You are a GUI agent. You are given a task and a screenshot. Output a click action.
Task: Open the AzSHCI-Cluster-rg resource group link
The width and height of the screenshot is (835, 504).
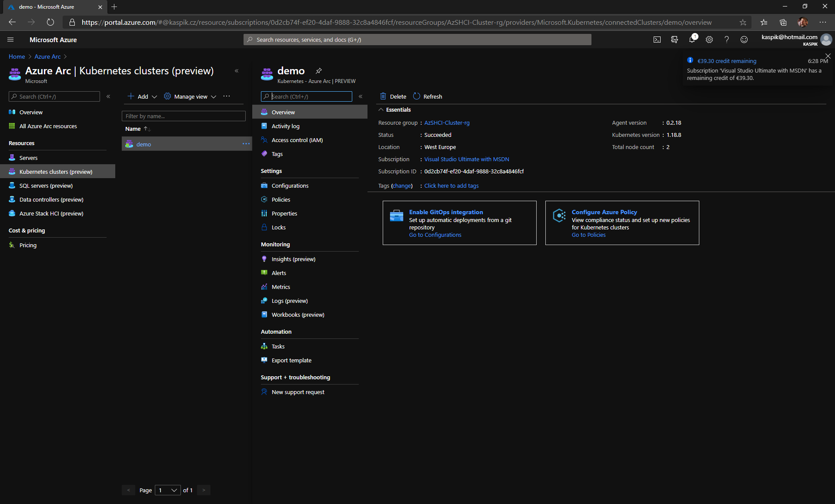[447, 123]
